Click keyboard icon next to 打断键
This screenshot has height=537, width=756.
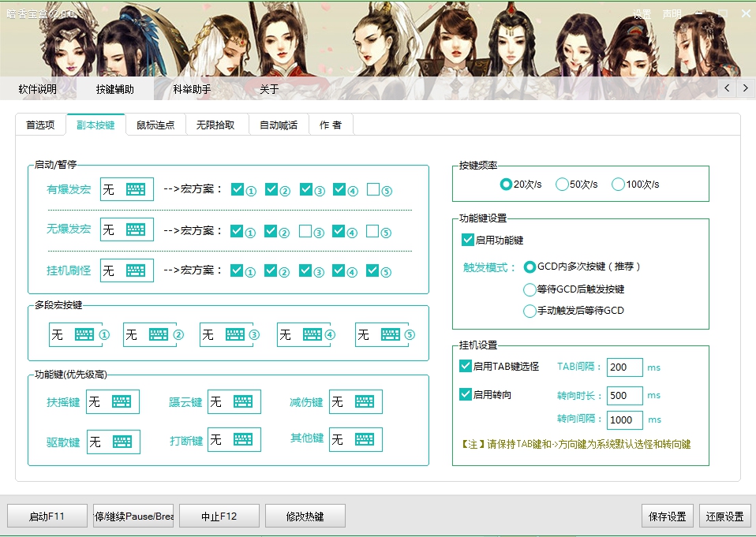click(x=243, y=440)
